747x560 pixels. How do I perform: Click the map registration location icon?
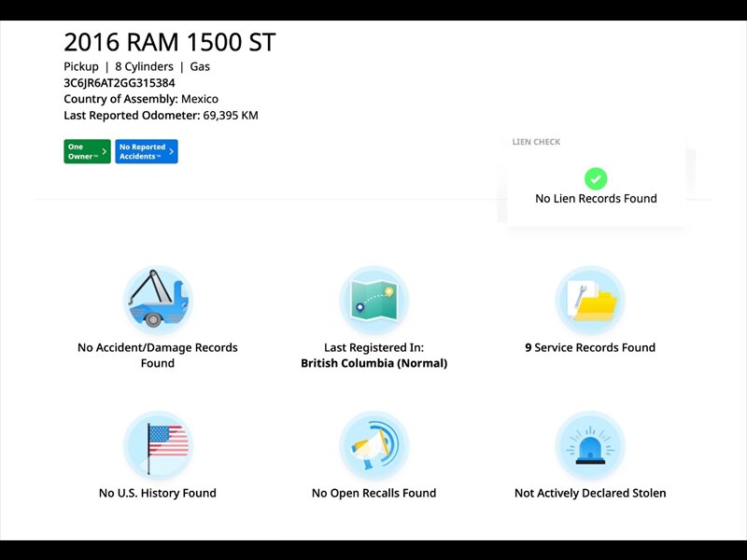click(373, 301)
